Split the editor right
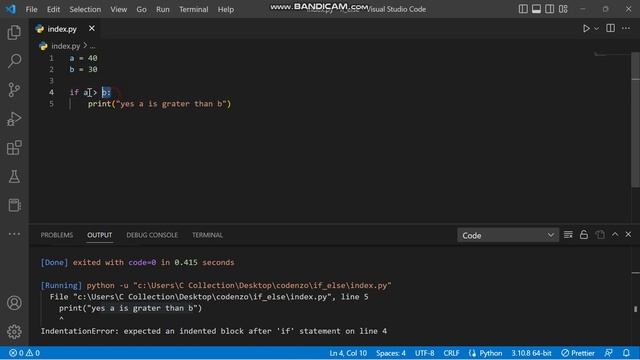 [x=611, y=28]
